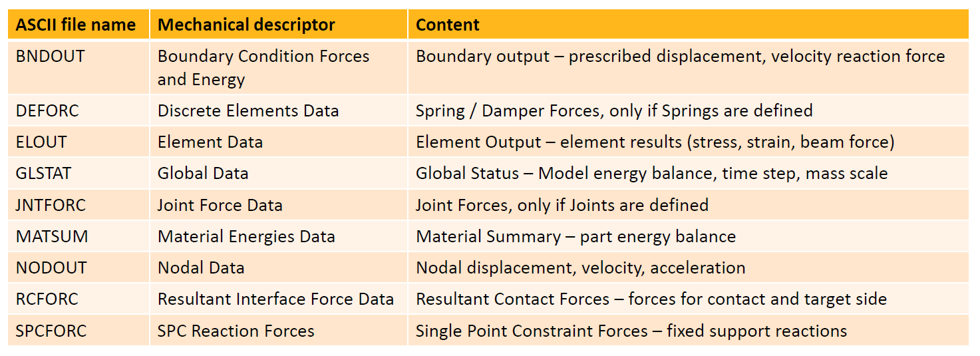The height and width of the screenshot is (356, 980).
Task: Select the GLSTAT file name cell
Action: [x=79, y=173]
